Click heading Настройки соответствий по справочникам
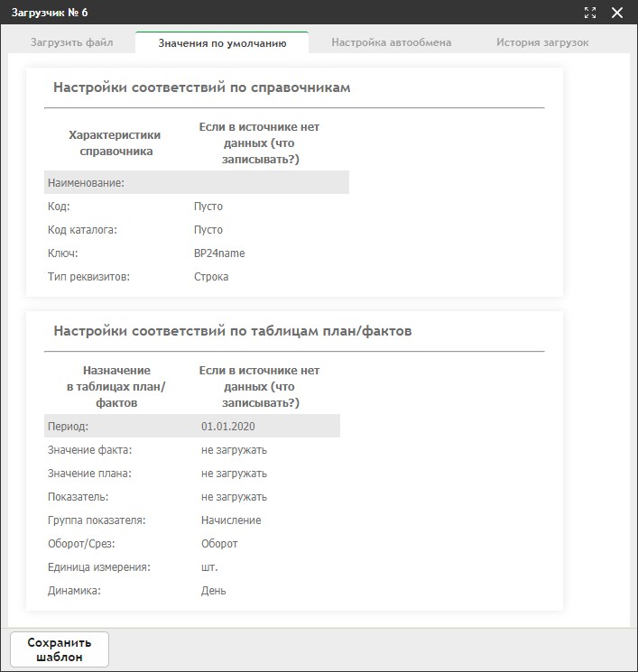This screenshot has width=638, height=672. [202, 87]
